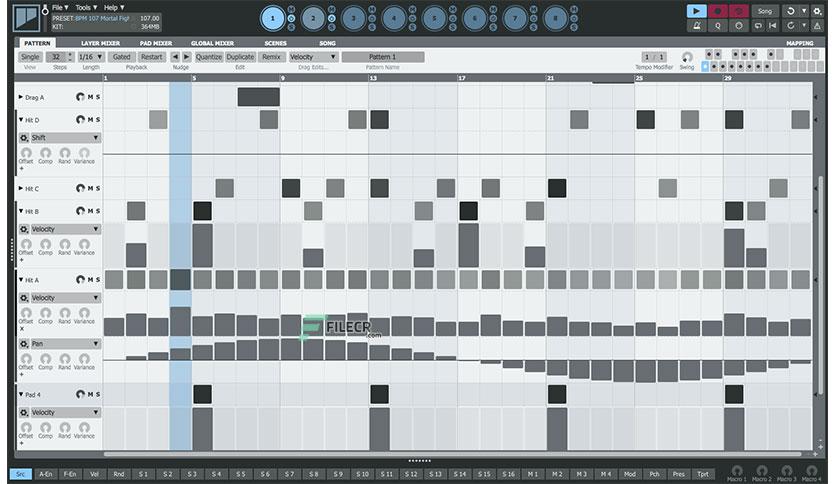
Task: Click return to start transport icon
Action: pos(773,26)
